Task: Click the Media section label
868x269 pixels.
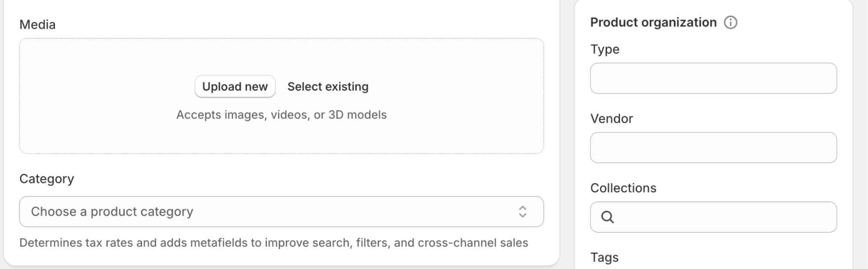Action: (37, 25)
